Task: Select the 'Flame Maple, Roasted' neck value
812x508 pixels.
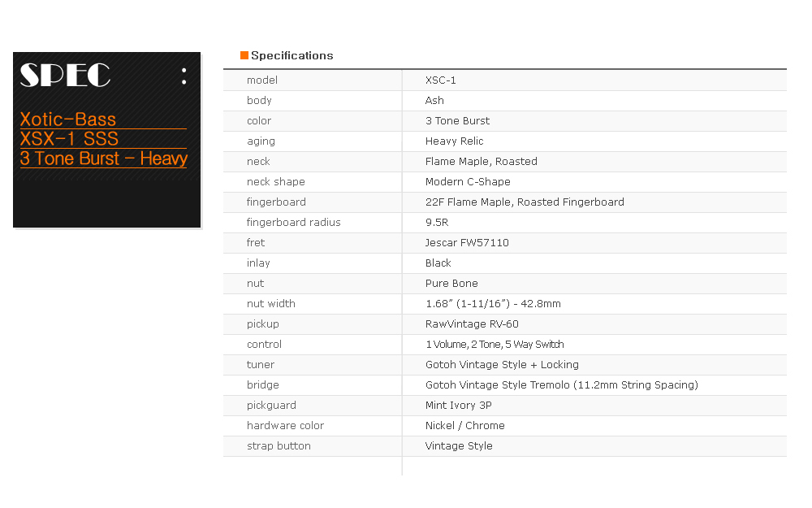Action: (x=481, y=162)
